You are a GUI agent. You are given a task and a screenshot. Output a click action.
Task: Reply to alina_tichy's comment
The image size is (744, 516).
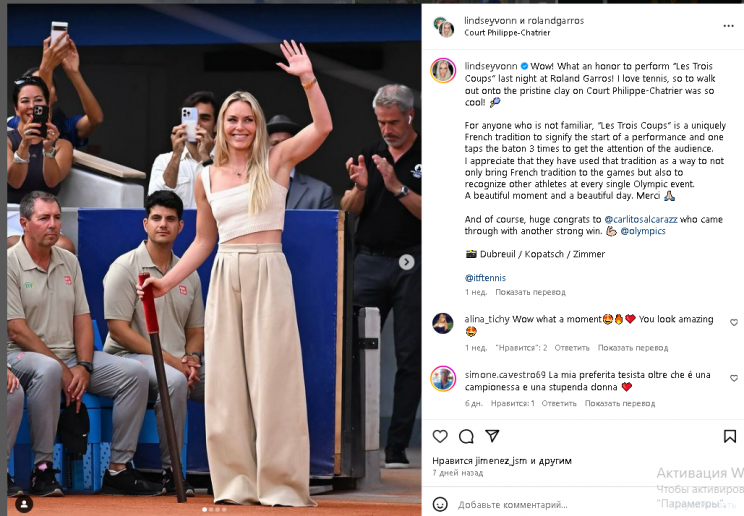pos(572,347)
